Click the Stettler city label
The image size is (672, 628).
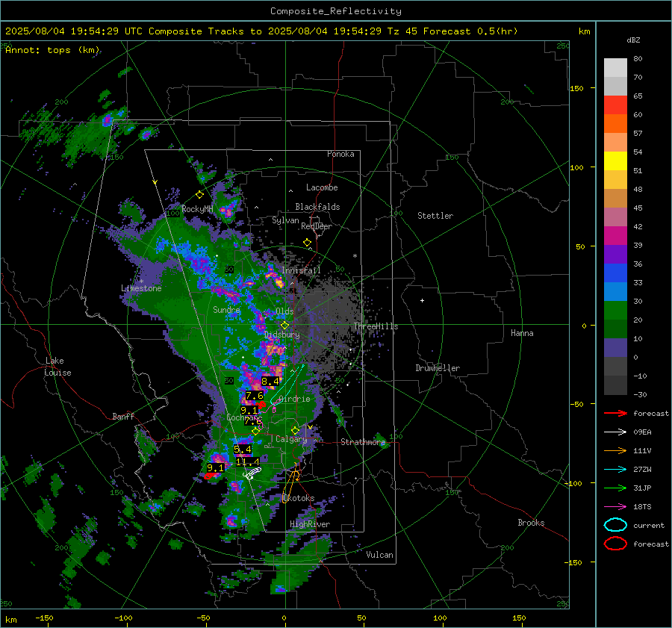(x=435, y=216)
